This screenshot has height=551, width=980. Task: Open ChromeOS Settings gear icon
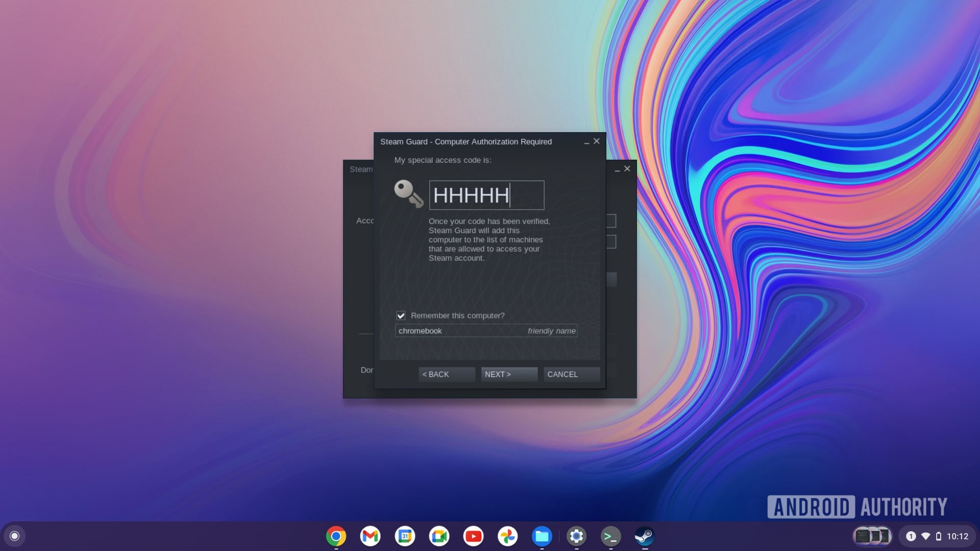coord(576,536)
